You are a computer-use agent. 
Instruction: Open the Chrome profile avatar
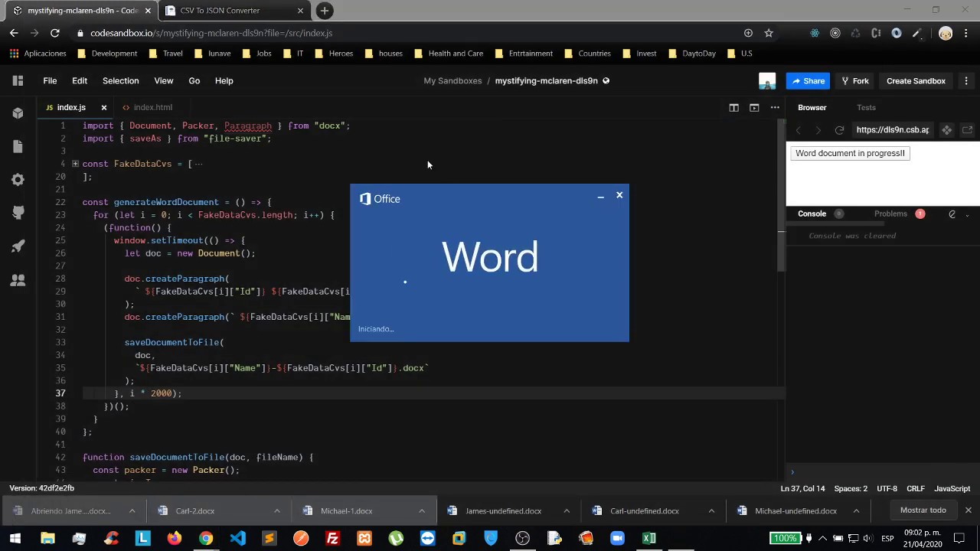coord(946,33)
